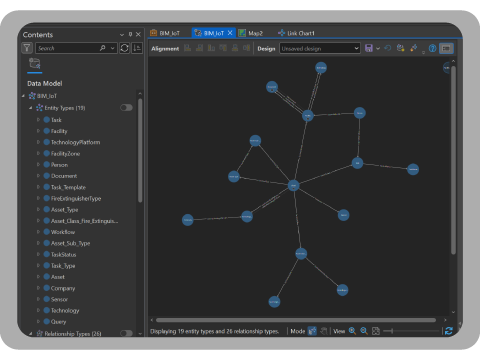Switch to the first BIM_IoT investigation tab
The image size is (480, 360).
165,33
